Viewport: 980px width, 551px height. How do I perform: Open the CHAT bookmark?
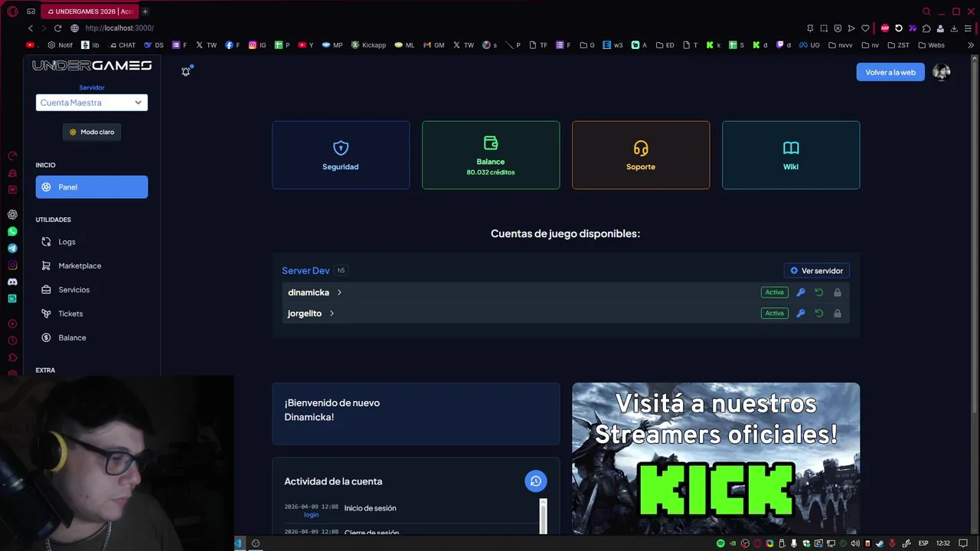122,45
